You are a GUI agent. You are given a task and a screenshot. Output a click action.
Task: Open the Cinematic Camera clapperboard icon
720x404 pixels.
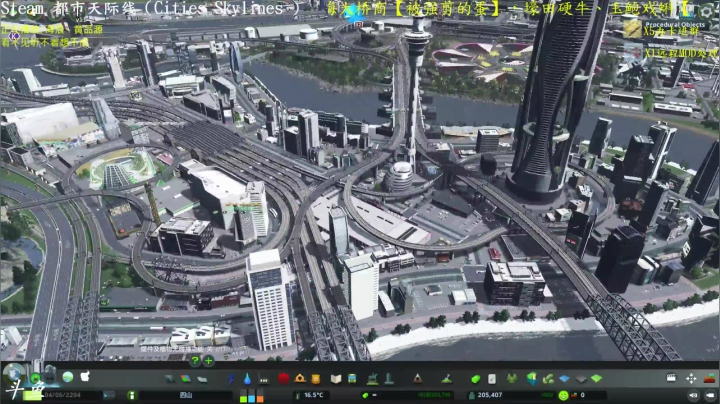pyautogui.click(x=671, y=378)
